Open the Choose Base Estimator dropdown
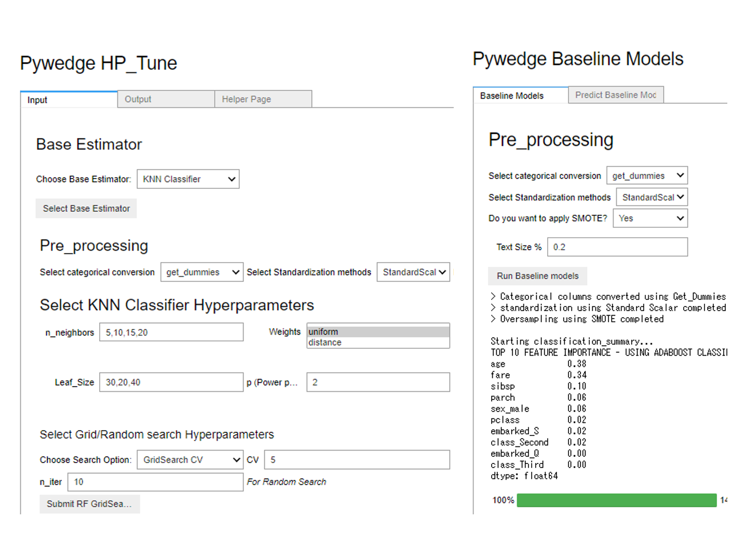Screen dimensions: 746x560 [188, 179]
